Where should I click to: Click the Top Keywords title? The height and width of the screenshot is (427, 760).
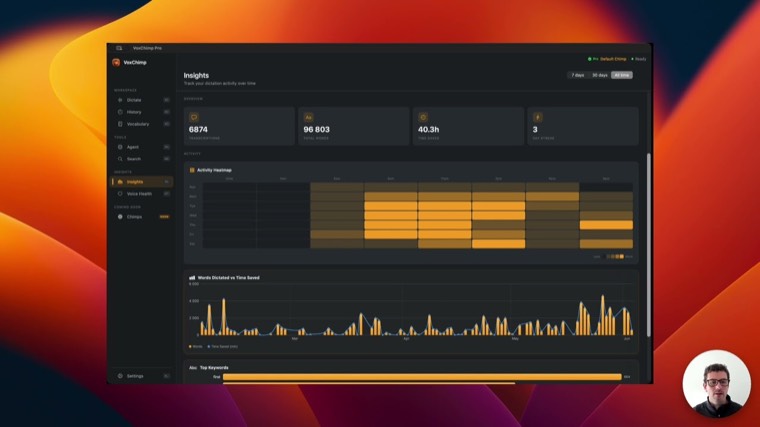[214, 368]
